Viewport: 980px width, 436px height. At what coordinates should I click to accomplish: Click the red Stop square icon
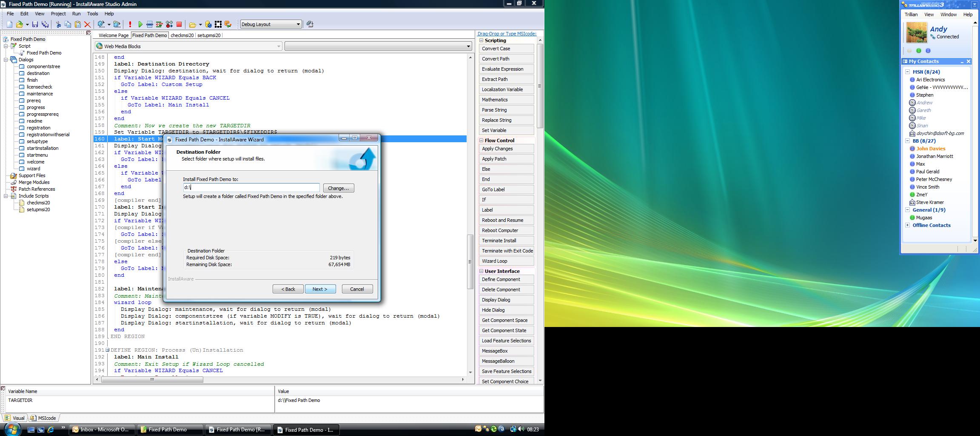point(179,24)
